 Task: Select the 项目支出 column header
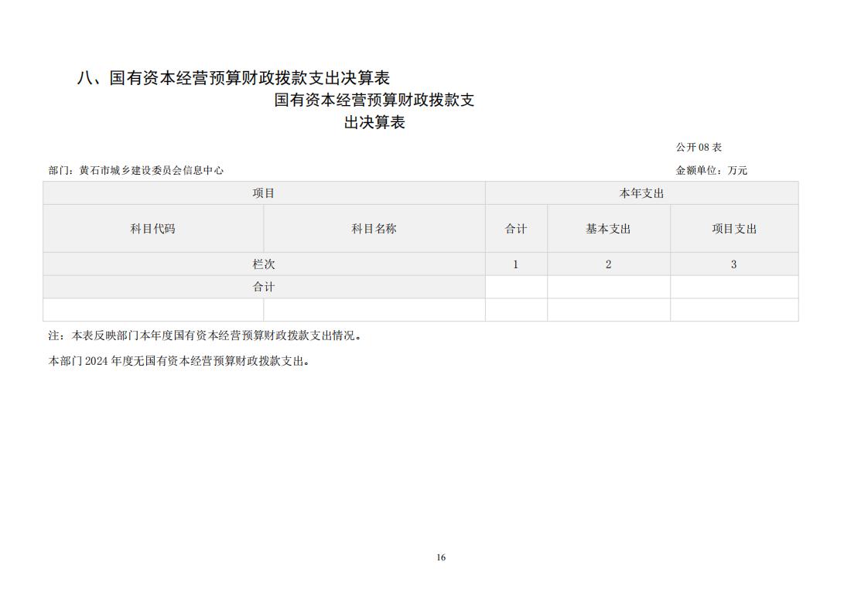click(734, 229)
